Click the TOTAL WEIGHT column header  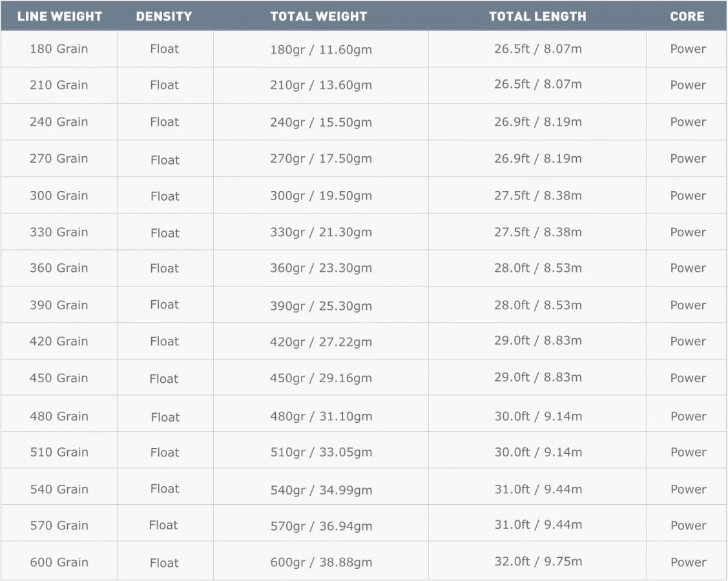point(318,17)
